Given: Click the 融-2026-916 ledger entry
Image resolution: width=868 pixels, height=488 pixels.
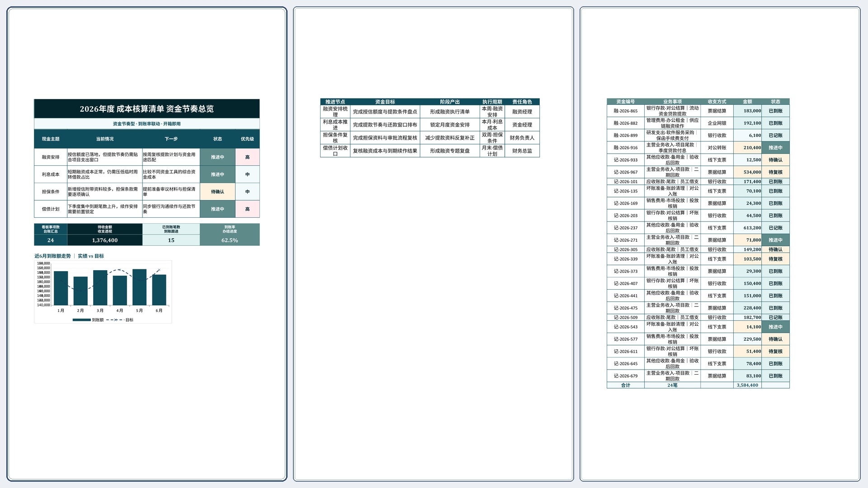Looking at the screenshot, I should pos(626,148).
